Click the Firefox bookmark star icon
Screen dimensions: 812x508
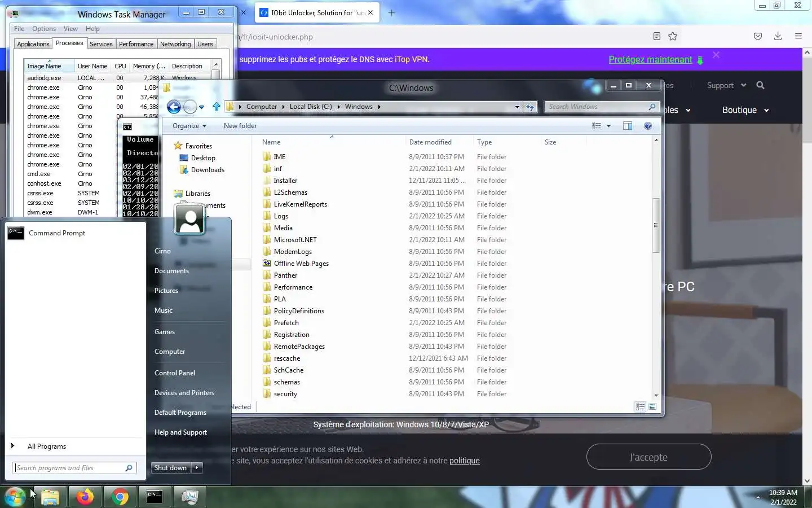pyautogui.click(x=673, y=36)
